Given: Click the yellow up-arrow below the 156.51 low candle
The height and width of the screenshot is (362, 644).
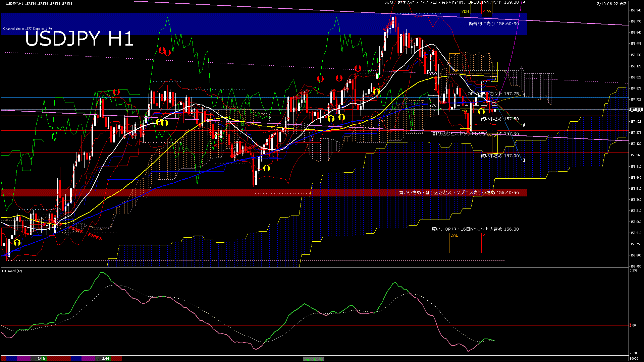Looking at the screenshot, I should (267, 168).
